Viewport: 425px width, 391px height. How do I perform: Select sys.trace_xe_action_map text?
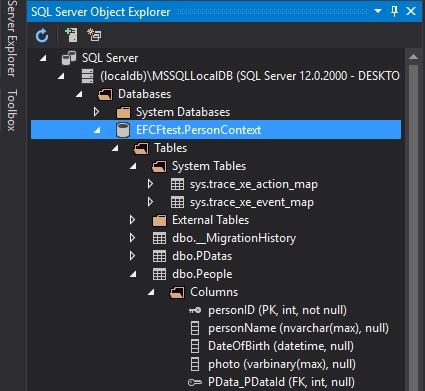[x=254, y=184]
